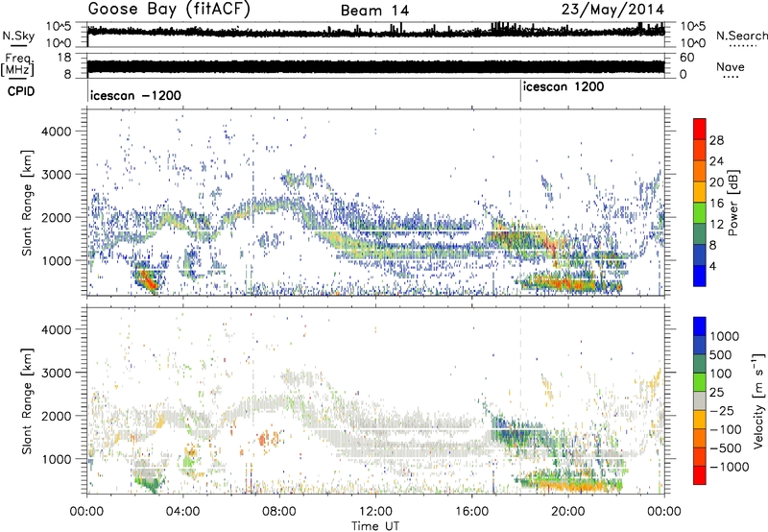Select the N.Sky legend label

point(18,36)
